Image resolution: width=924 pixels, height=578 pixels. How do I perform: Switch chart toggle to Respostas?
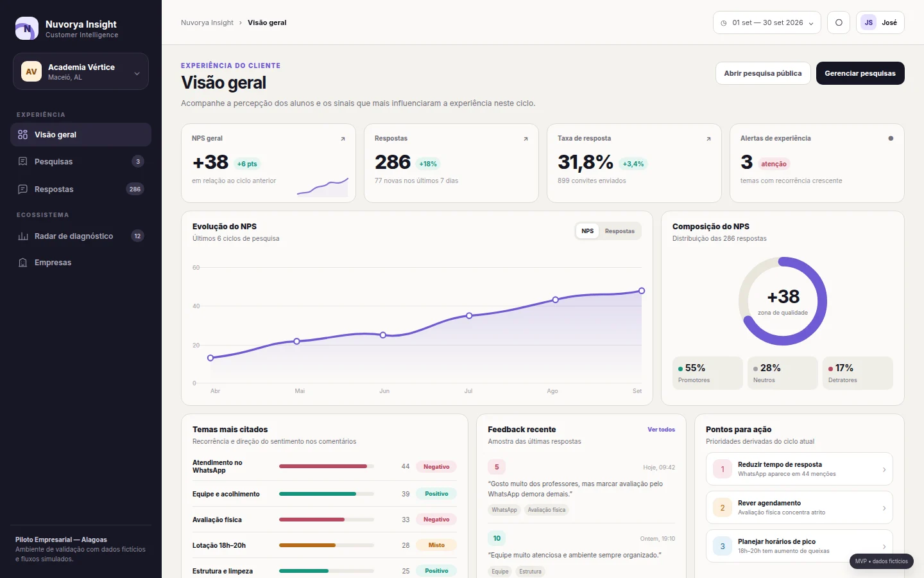620,231
